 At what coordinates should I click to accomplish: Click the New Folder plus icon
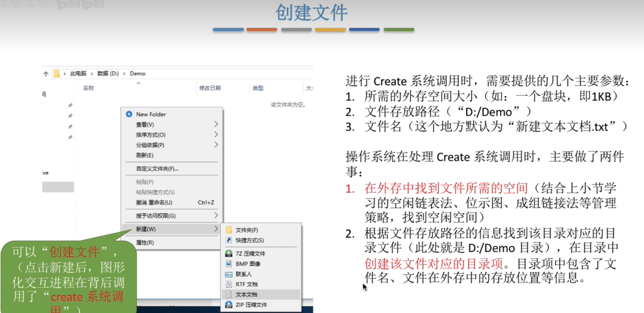129,114
